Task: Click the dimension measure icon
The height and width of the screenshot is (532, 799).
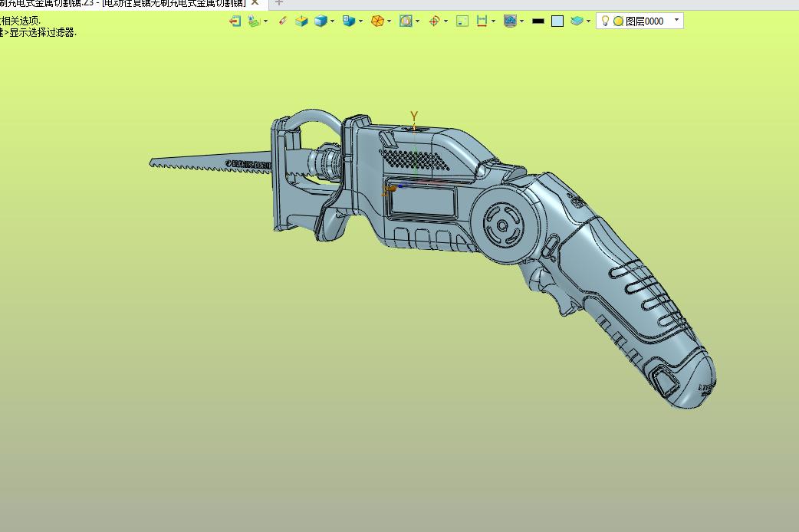Action: click(482, 21)
